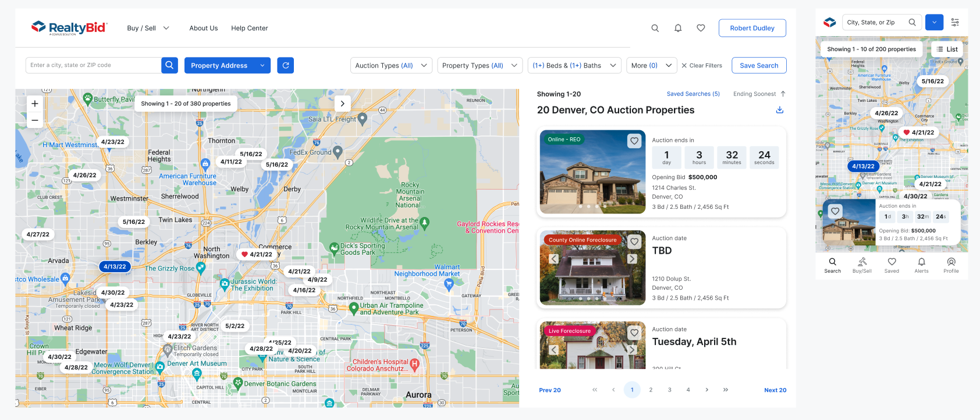Viewport: 980px width, 420px height.
Task: Switch to the Saved tab in mobile view
Action: tap(892, 265)
